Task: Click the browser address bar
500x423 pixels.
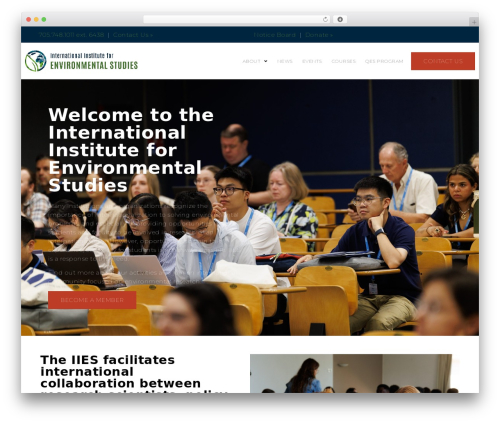Action: [233, 20]
